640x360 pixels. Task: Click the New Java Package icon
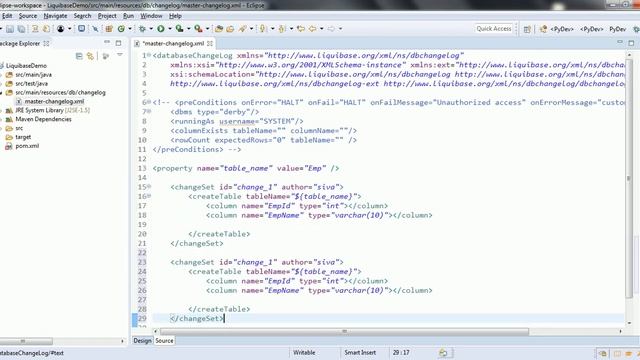(109, 29)
